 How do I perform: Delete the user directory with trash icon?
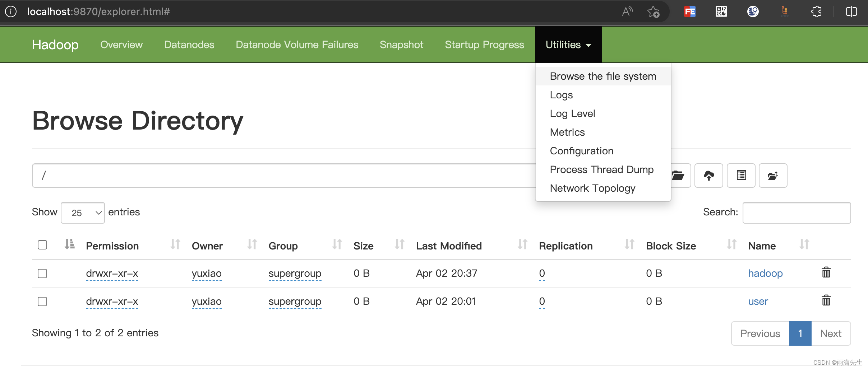click(x=826, y=300)
